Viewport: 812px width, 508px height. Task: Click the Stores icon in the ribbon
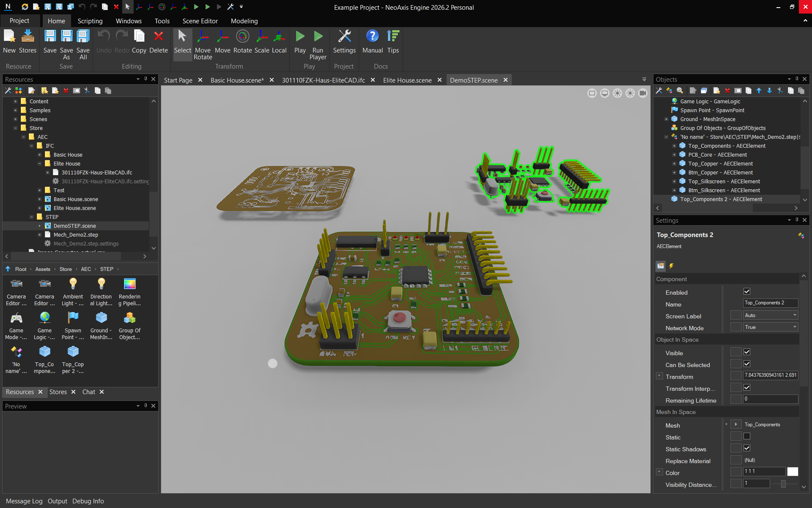pyautogui.click(x=27, y=41)
